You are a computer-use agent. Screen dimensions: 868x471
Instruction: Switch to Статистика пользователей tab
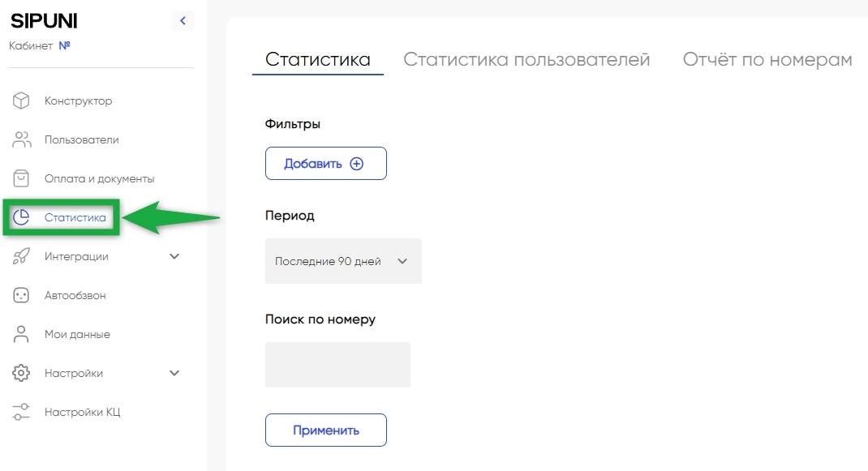coord(526,60)
